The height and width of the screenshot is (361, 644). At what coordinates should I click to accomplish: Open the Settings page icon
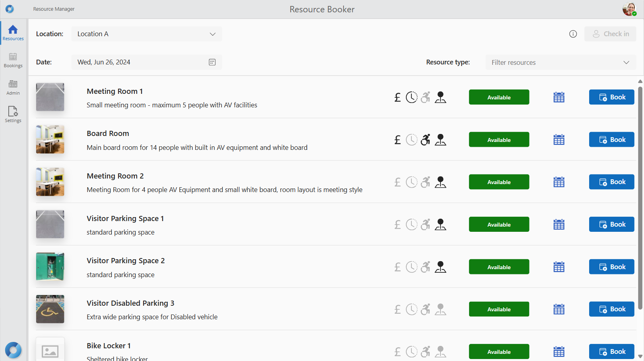pos(13,114)
